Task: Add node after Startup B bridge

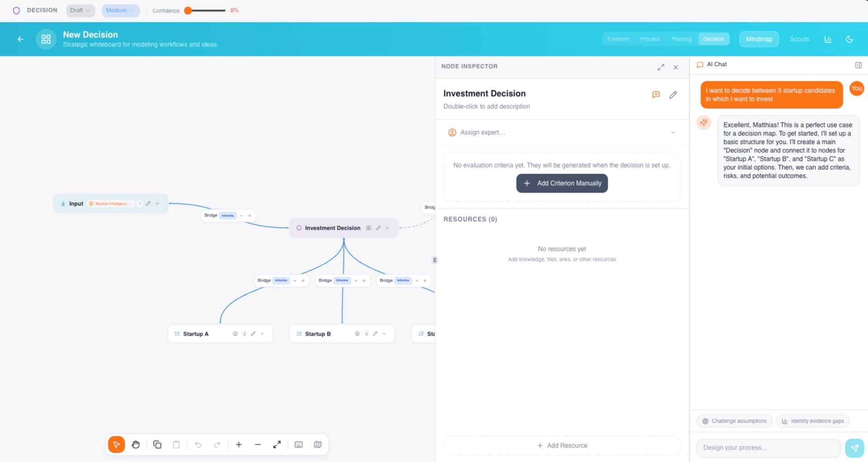Action: coord(364,281)
